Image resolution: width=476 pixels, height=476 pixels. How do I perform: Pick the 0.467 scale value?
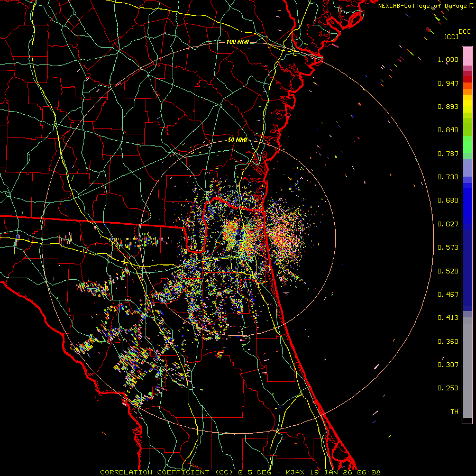(x=448, y=295)
